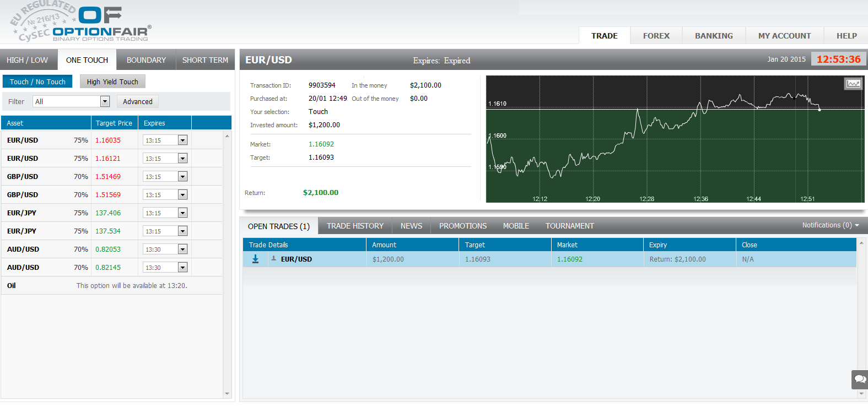Click the 12:53:36 clock display
Viewport: 868px width, 407px height.
point(838,59)
